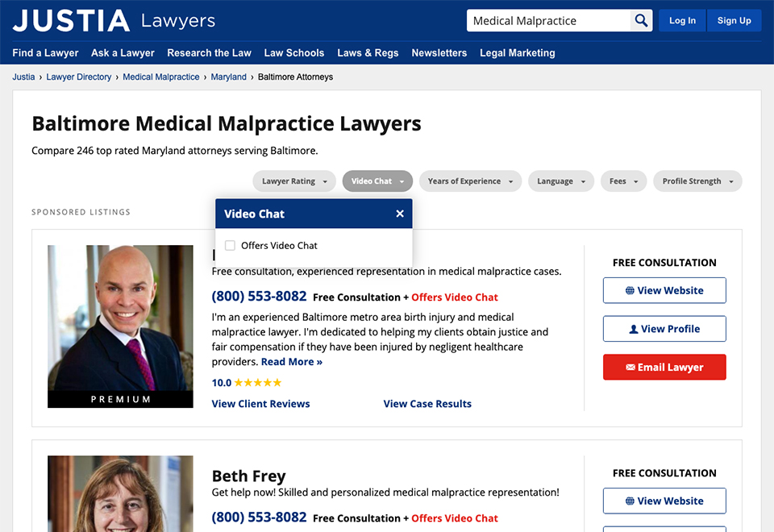Screen dimensions: 774x532
Task: Open the Years of Experience dropdown
Action: (x=470, y=181)
